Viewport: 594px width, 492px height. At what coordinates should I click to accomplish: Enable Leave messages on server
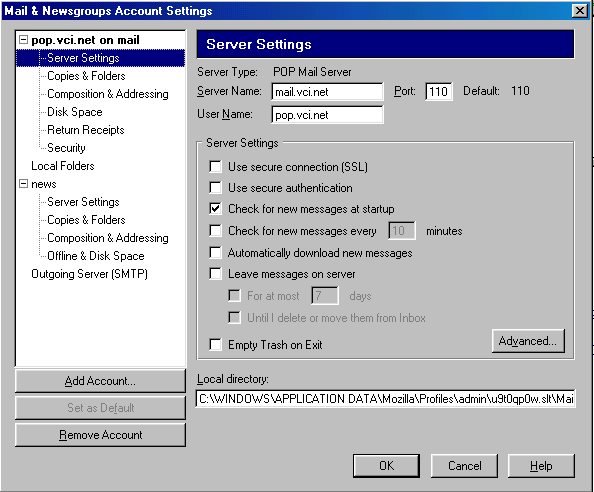click(216, 273)
